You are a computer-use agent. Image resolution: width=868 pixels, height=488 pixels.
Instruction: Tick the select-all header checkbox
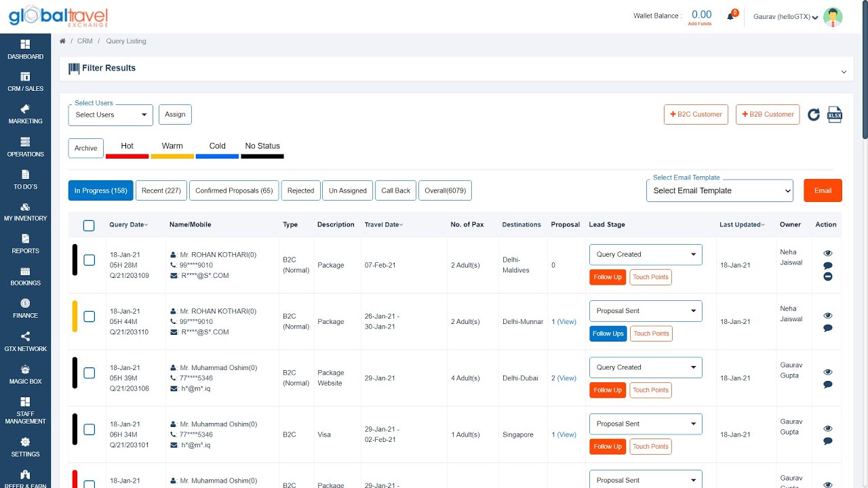(89, 226)
